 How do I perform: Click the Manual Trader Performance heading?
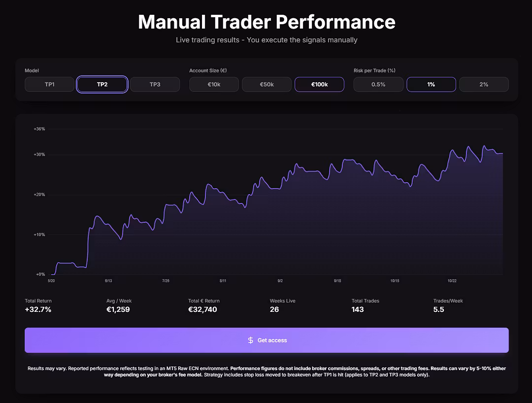pos(266,22)
